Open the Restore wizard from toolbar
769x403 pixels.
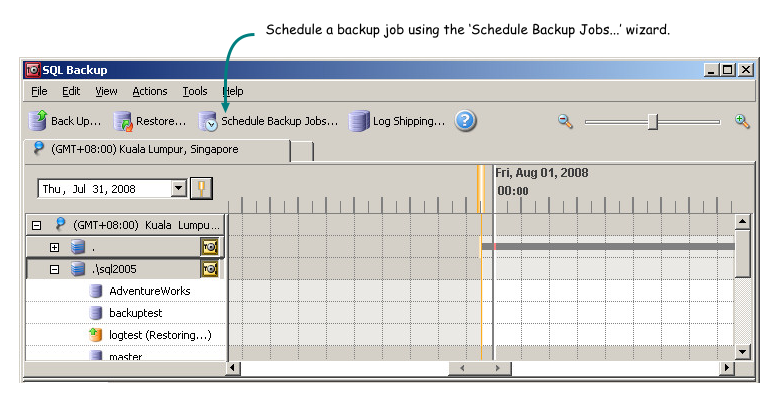click(x=124, y=121)
